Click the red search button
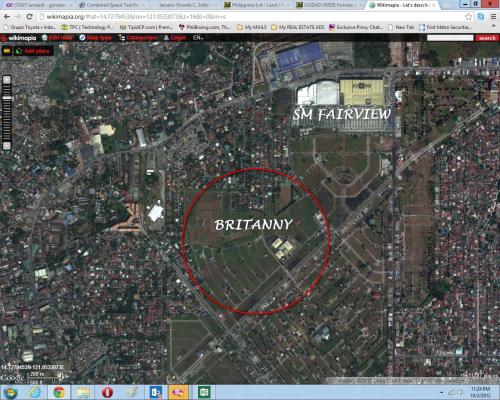This screenshot has height=400, width=500. click(487, 38)
